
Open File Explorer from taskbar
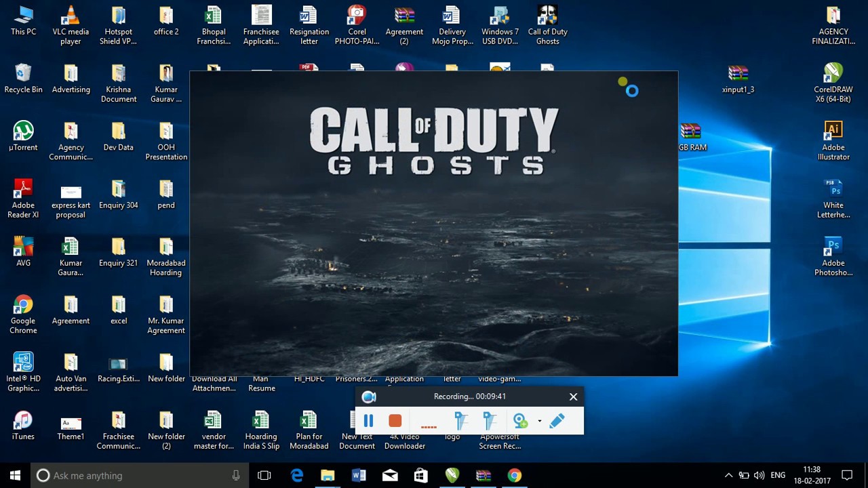328,475
